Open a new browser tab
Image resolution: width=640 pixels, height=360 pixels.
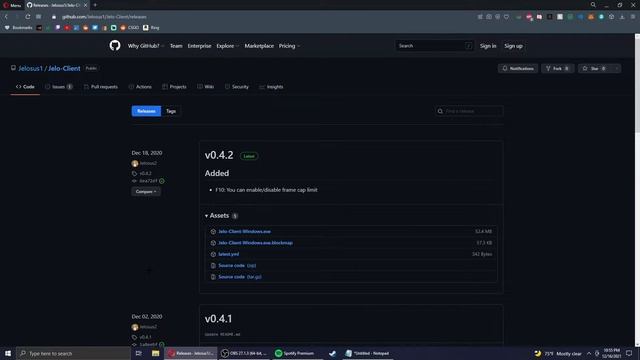point(95,5)
